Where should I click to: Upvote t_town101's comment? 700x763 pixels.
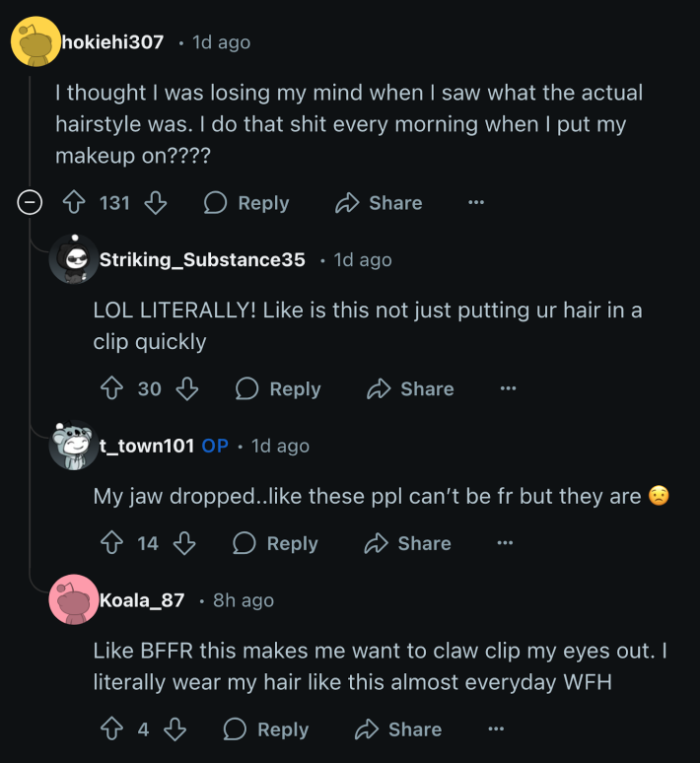point(111,543)
